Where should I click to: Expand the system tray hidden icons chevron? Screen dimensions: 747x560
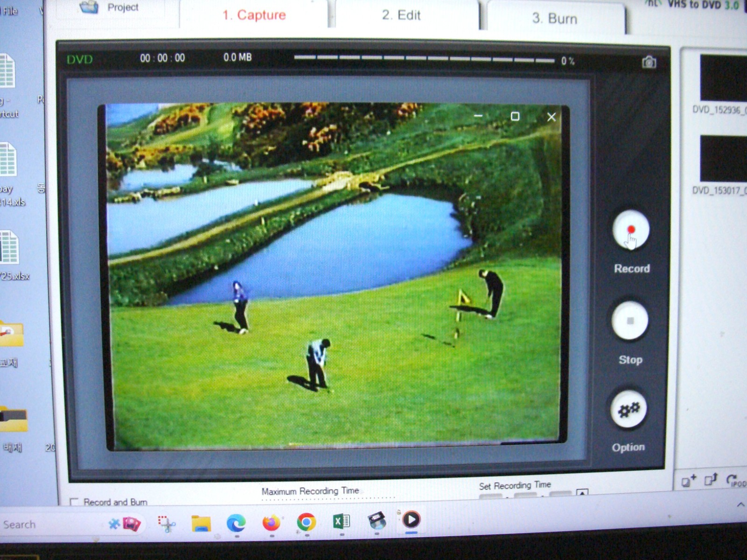tap(740, 504)
